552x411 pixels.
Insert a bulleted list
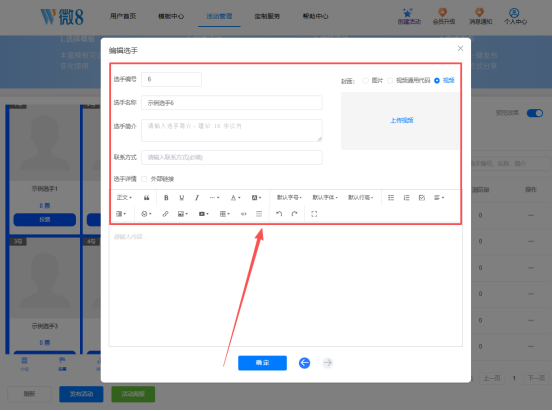pyautogui.click(x=391, y=198)
